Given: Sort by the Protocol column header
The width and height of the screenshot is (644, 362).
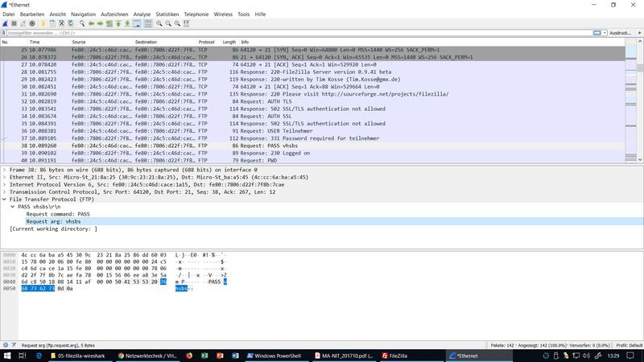Looking at the screenshot, I should tap(208, 42).
